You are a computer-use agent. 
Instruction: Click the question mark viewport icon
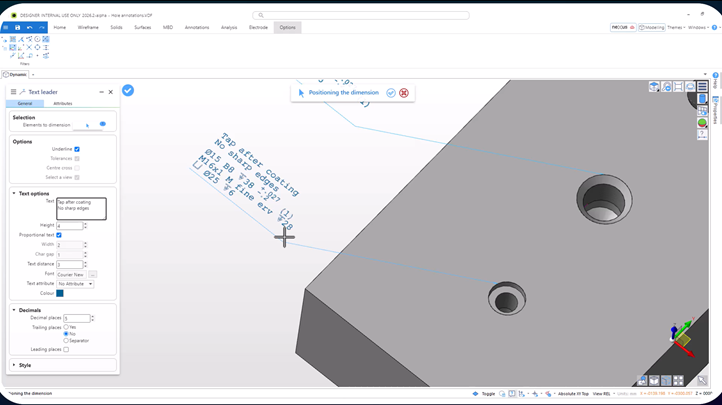(x=702, y=134)
